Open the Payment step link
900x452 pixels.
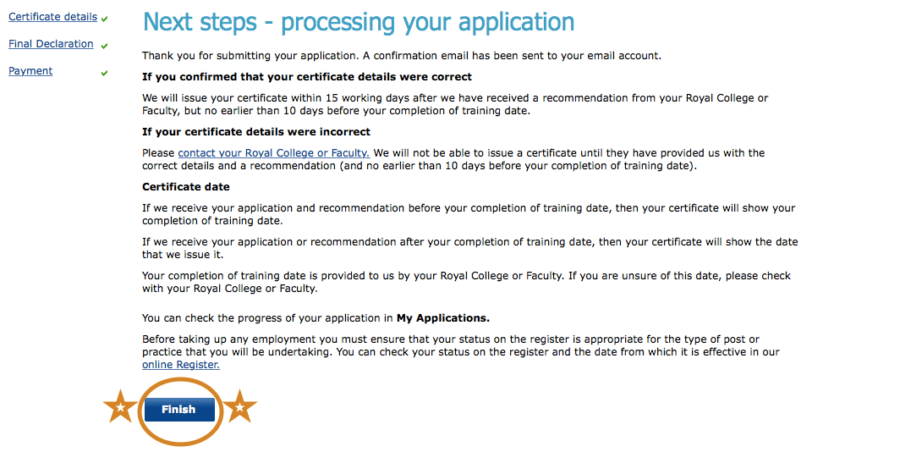(x=31, y=71)
